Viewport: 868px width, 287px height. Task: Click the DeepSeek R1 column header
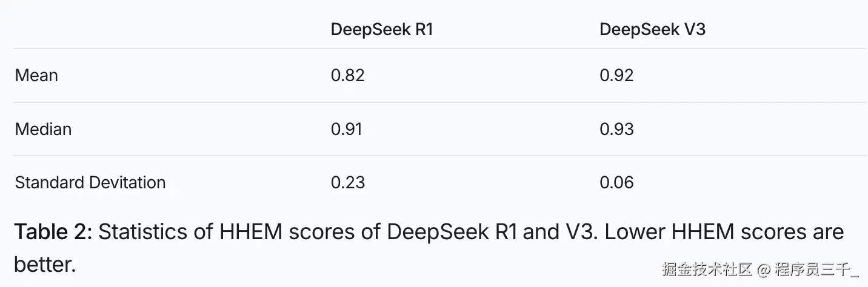pos(381,30)
